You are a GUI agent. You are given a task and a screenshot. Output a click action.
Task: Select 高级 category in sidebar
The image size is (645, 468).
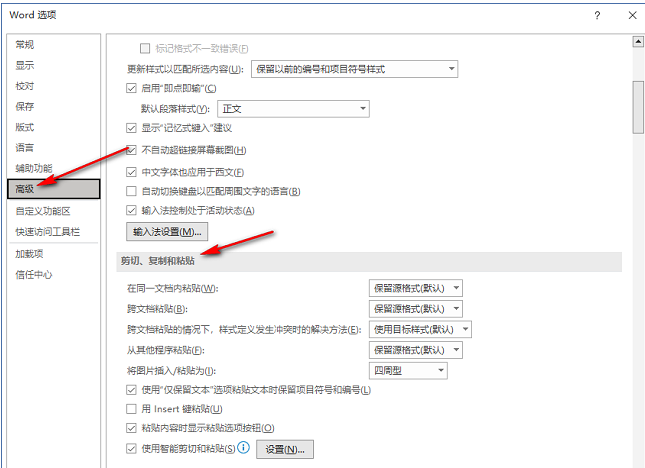click(53, 189)
